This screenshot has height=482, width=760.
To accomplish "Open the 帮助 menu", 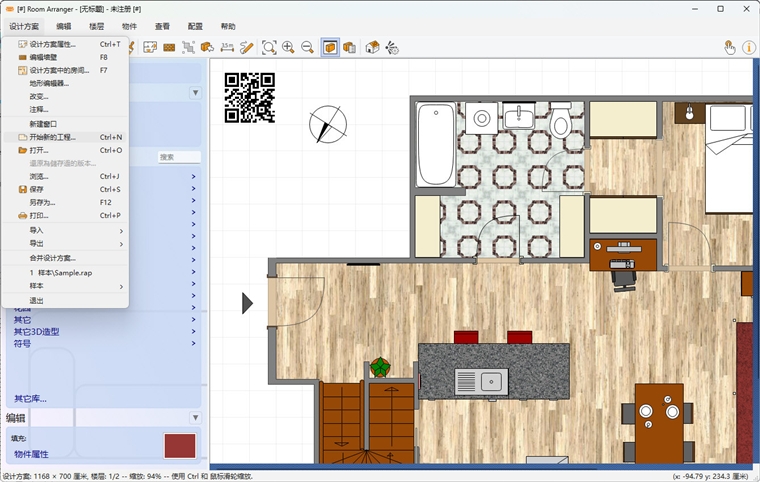I will [228, 26].
